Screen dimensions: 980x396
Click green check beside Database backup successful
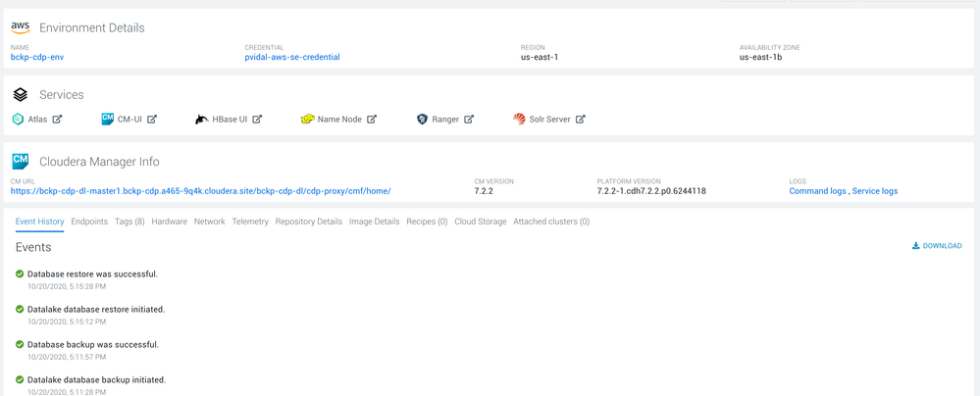(x=20, y=344)
